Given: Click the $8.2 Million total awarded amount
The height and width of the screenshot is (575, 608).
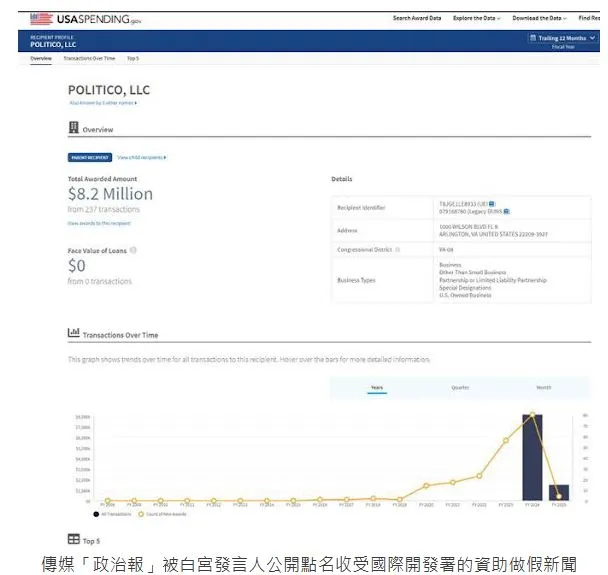Looking at the screenshot, I should point(111,194).
